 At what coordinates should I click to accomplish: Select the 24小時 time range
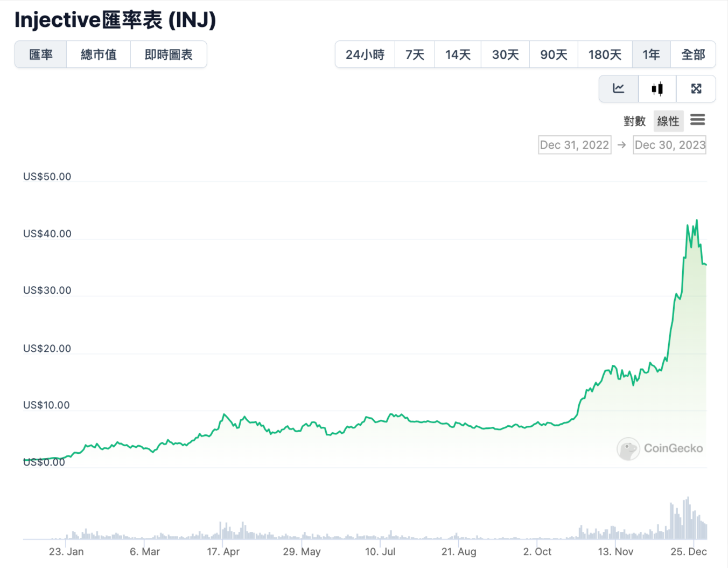pos(365,54)
